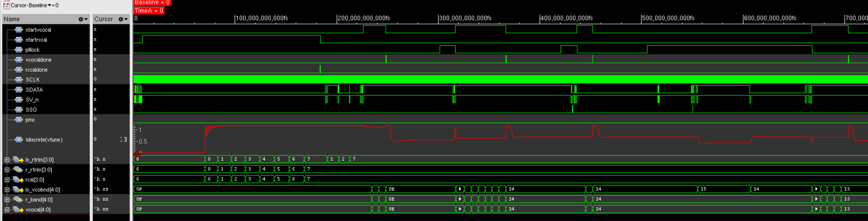Click the red TimeA = 0 marker

(x=149, y=11)
